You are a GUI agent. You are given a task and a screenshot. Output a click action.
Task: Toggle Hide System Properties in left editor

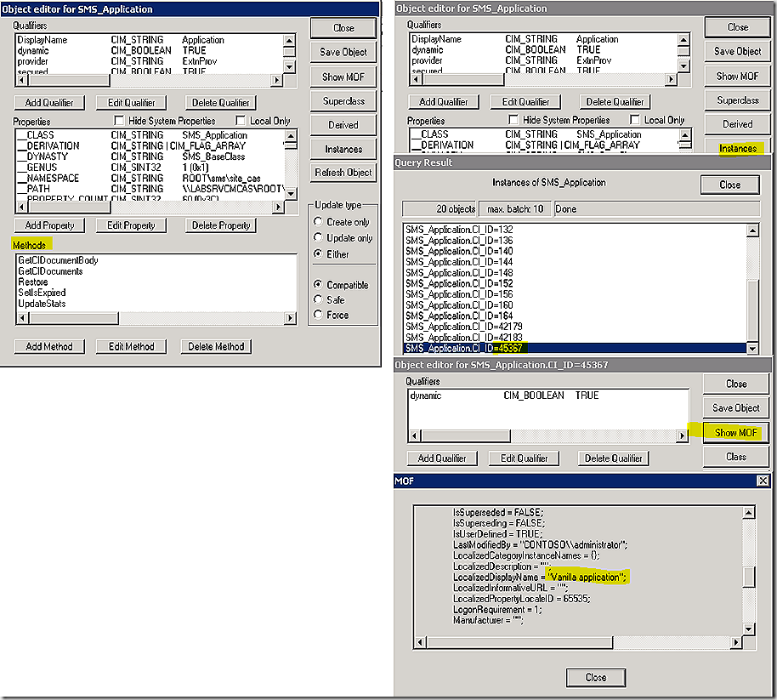click(119, 121)
